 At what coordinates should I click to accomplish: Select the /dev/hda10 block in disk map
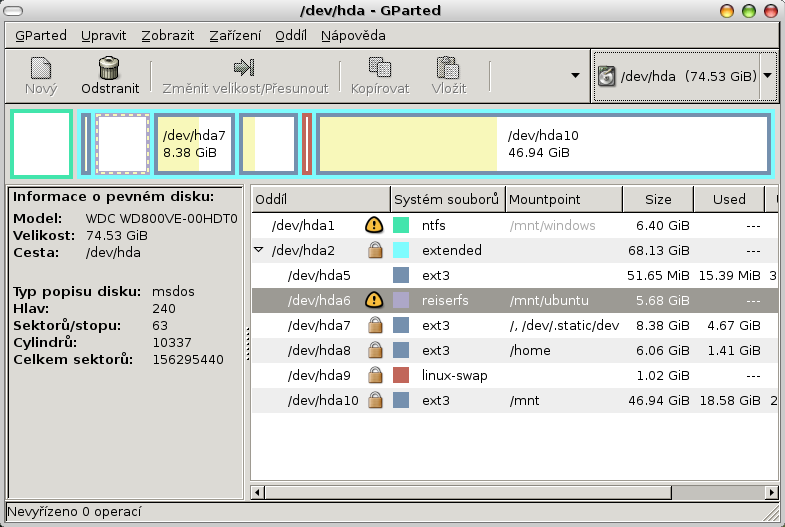tap(544, 144)
